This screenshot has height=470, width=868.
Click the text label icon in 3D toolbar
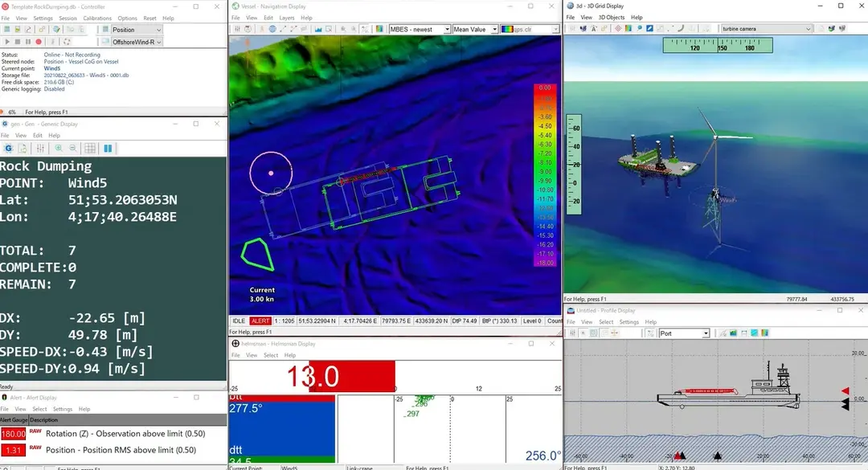point(593,28)
